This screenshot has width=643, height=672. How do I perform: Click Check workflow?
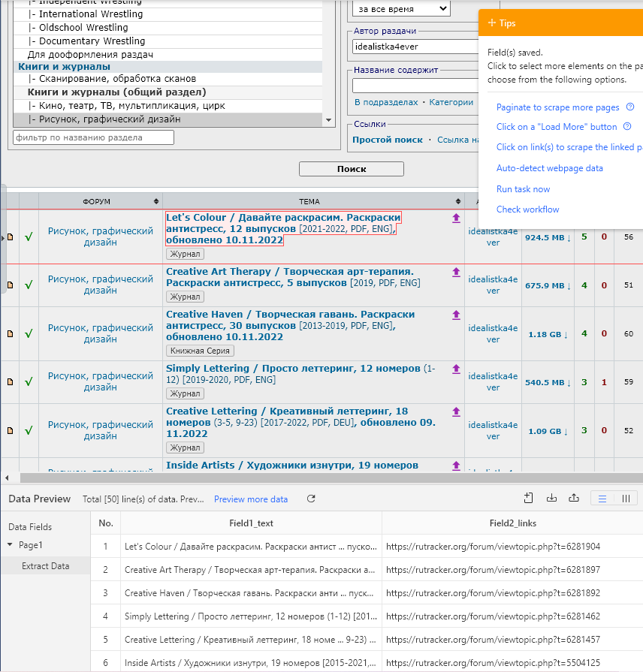click(x=527, y=209)
